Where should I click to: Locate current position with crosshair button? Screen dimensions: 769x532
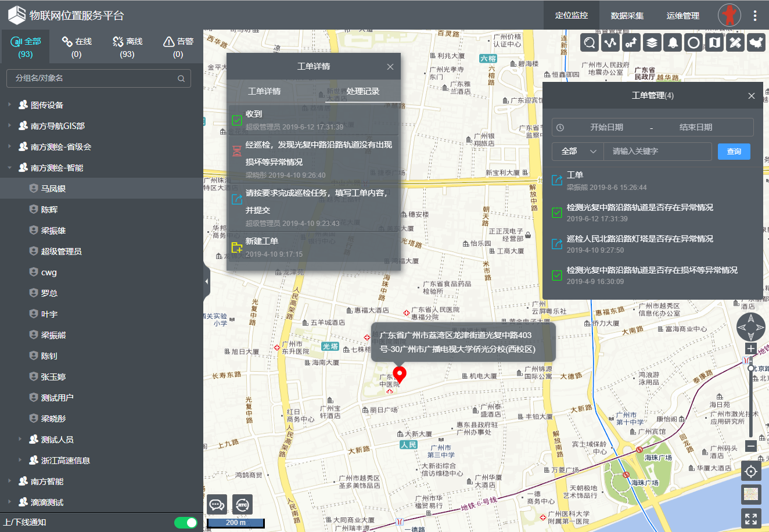click(751, 471)
